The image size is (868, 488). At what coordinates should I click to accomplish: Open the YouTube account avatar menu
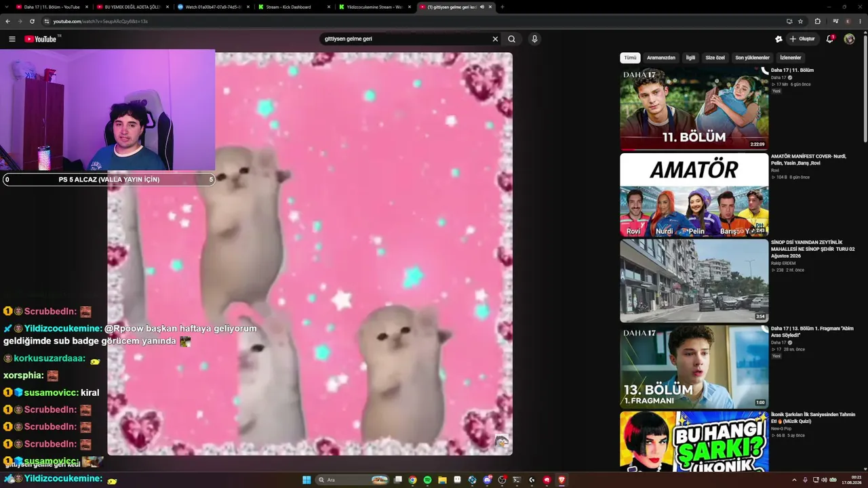[849, 39]
